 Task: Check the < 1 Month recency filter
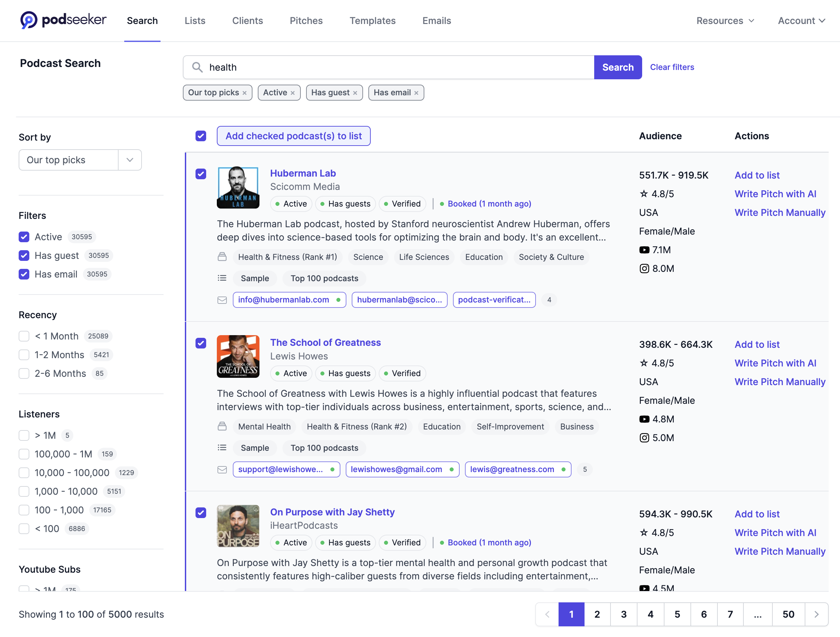coord(24,336)
